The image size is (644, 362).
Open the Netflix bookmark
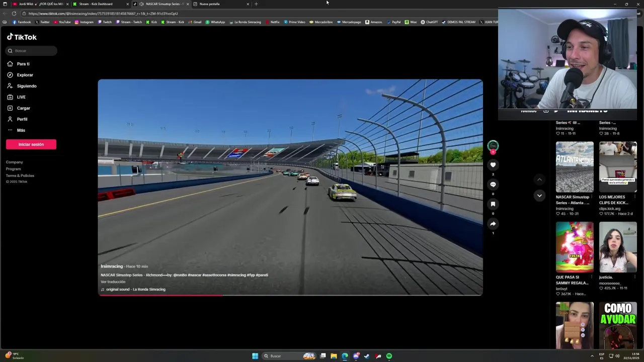272,22
